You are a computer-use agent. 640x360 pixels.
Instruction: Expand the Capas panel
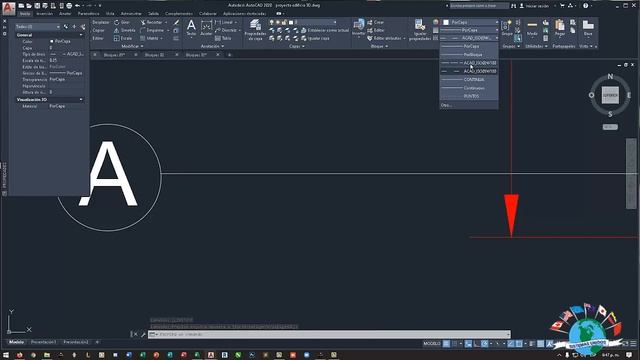point(297,47)
